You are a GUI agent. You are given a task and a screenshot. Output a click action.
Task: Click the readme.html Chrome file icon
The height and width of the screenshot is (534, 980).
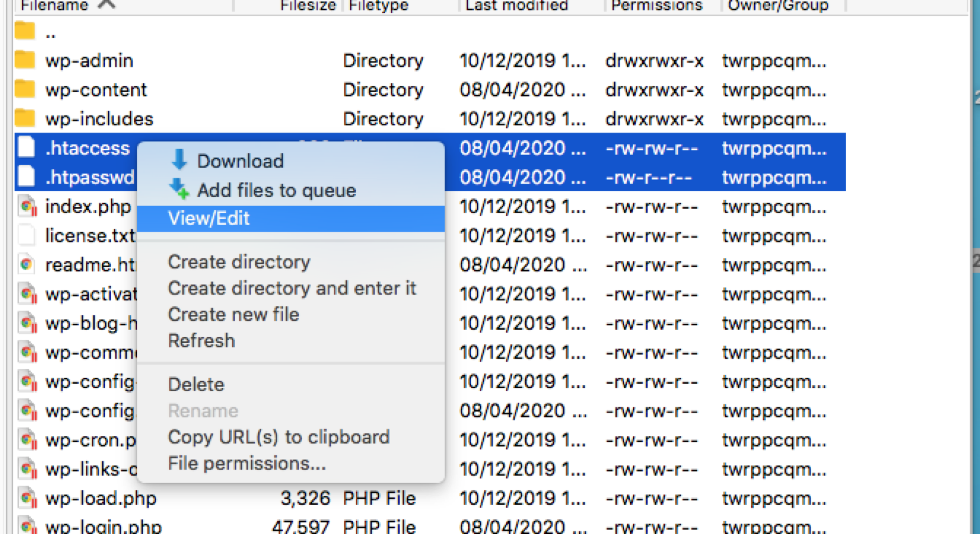26,265
